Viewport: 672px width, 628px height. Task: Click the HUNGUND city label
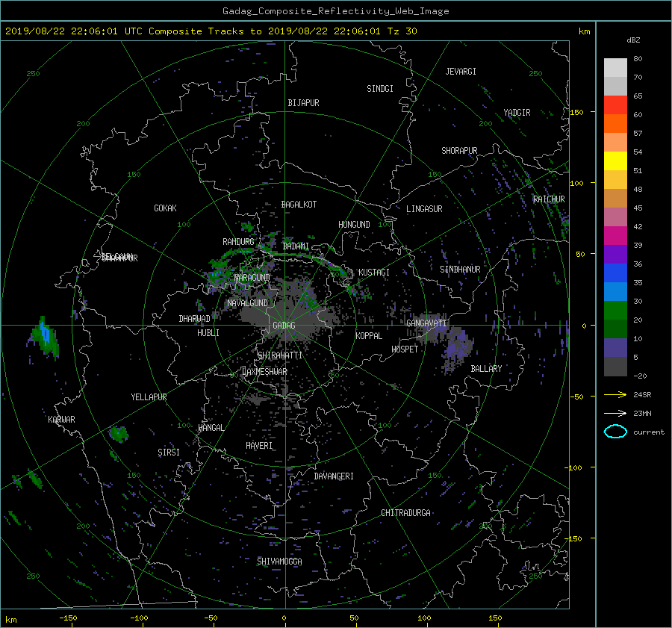[x=354, y=225]
